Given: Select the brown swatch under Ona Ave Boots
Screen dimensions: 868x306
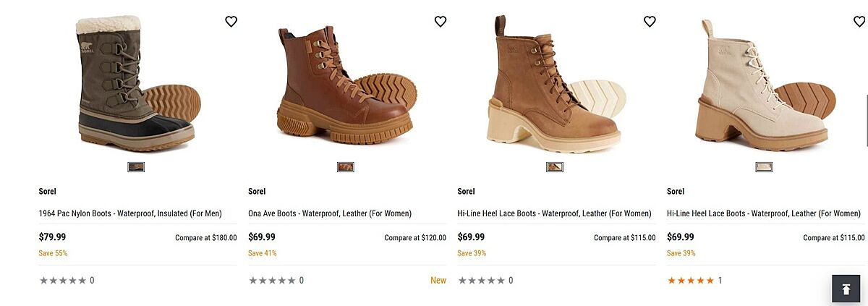Looking at the screenshot, I should tap(345, 166).
